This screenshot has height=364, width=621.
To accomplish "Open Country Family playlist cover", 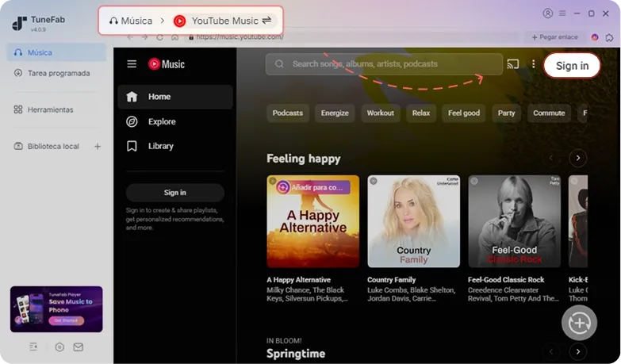I will click(413, 221).
